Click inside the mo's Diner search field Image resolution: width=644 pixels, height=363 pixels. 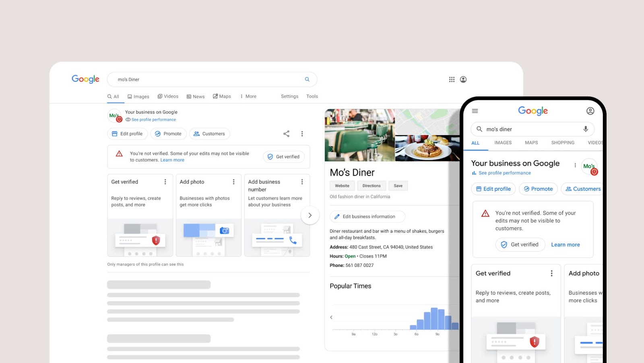point(181,79)
